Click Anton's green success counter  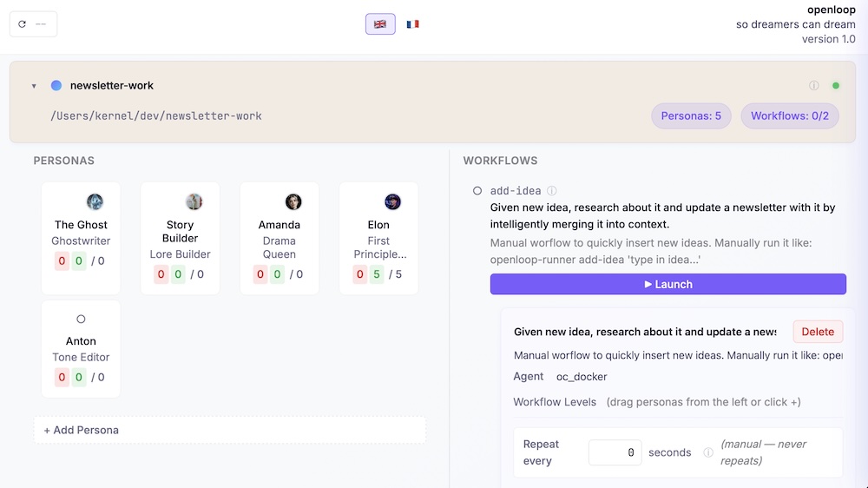[x=79, y=377]
